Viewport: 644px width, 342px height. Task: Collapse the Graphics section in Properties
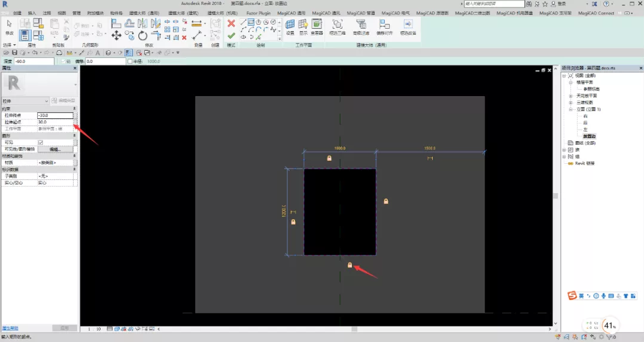click(74, 135)
